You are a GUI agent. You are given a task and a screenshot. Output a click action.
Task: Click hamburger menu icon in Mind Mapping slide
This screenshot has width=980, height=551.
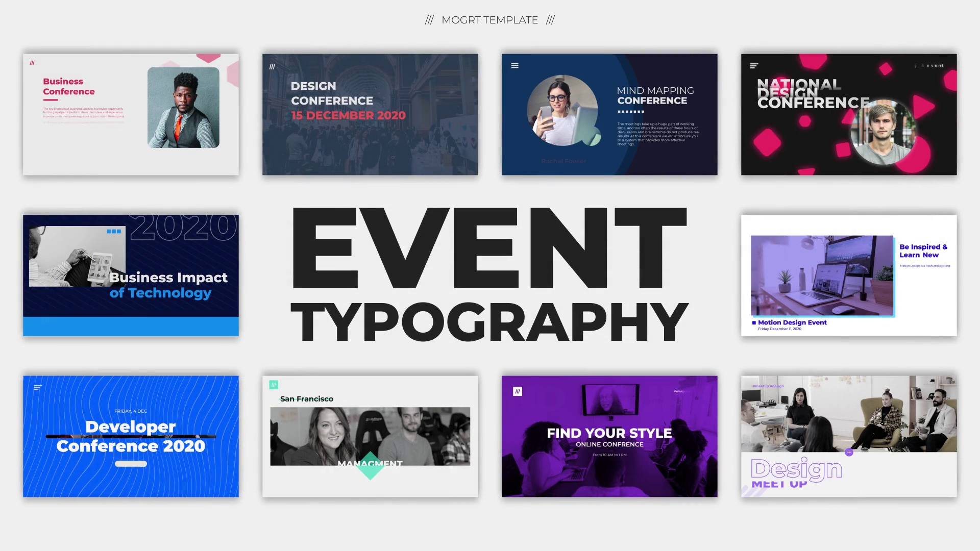[514, 65]
